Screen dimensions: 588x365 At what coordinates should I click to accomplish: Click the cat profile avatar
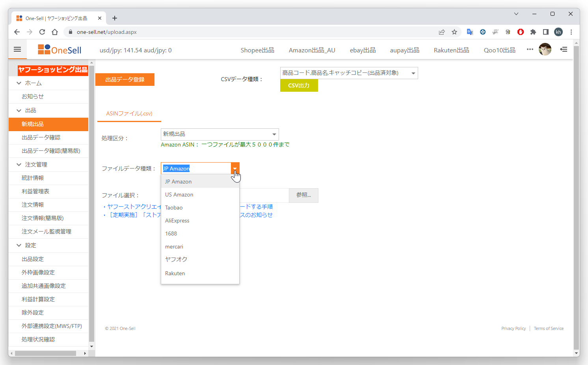click(545, 49)
